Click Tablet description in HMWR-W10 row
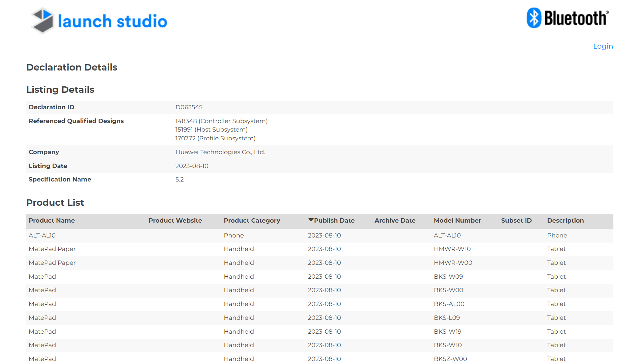 [x=556, y=249]
